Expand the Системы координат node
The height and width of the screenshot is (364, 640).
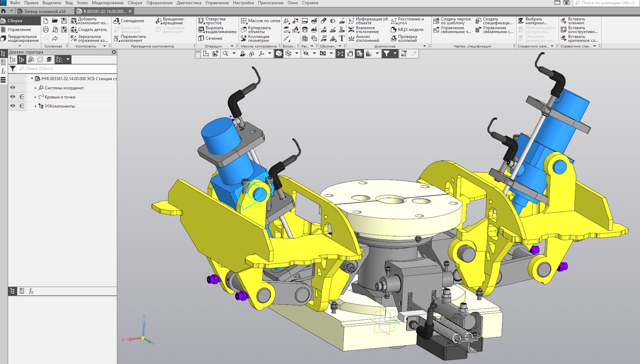click(36, 88)
